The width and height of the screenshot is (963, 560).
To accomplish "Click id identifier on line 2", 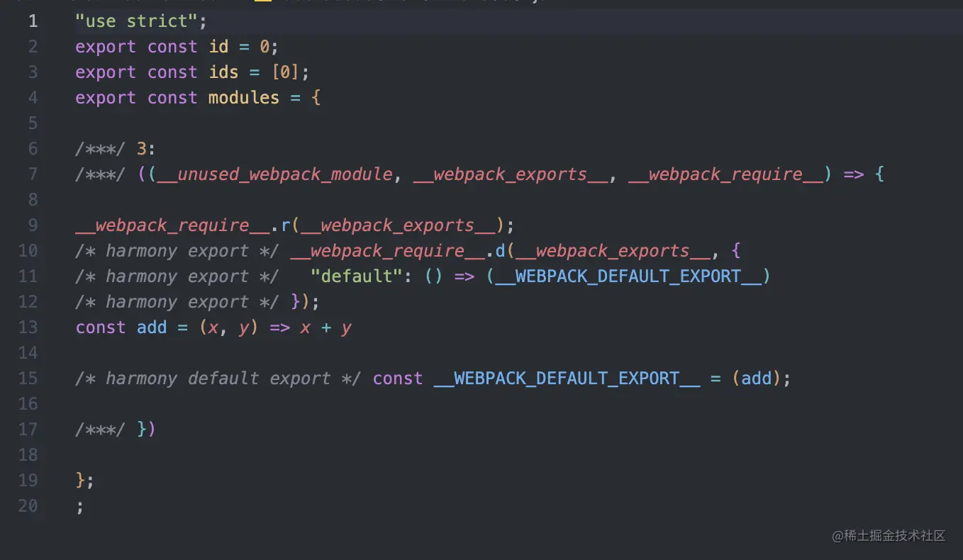I will (x=218, y=47).
